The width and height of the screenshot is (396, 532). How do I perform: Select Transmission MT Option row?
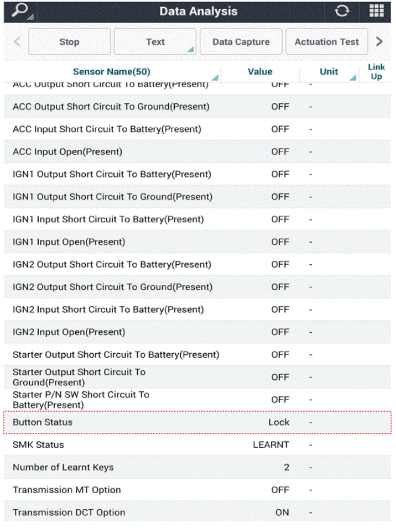(197, 490)
